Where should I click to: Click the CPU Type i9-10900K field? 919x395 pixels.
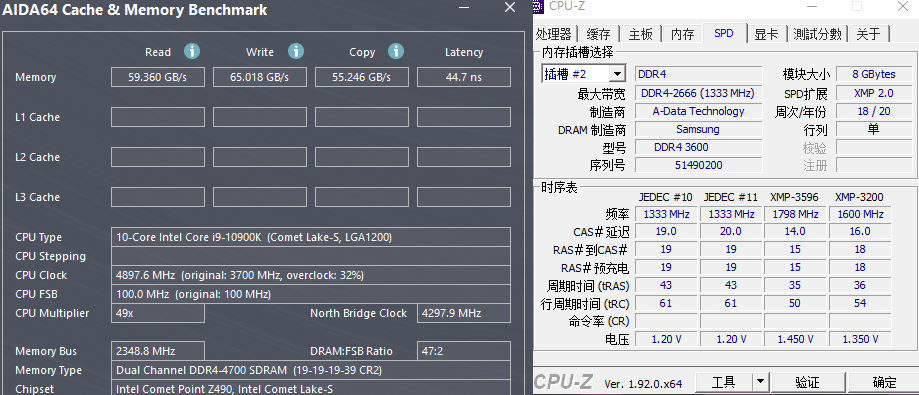[x=311, y=237]
